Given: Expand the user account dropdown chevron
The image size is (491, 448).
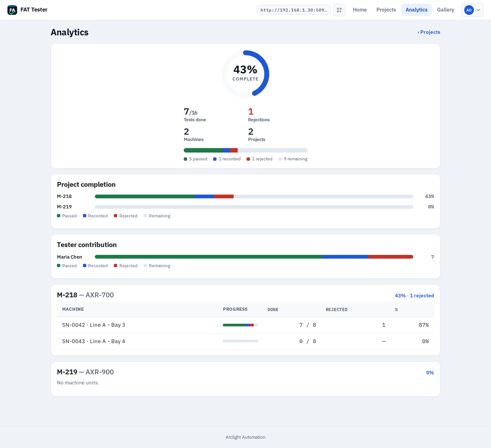Looking at the screenshot, I should pyautogui.click(x=478, y=10).
